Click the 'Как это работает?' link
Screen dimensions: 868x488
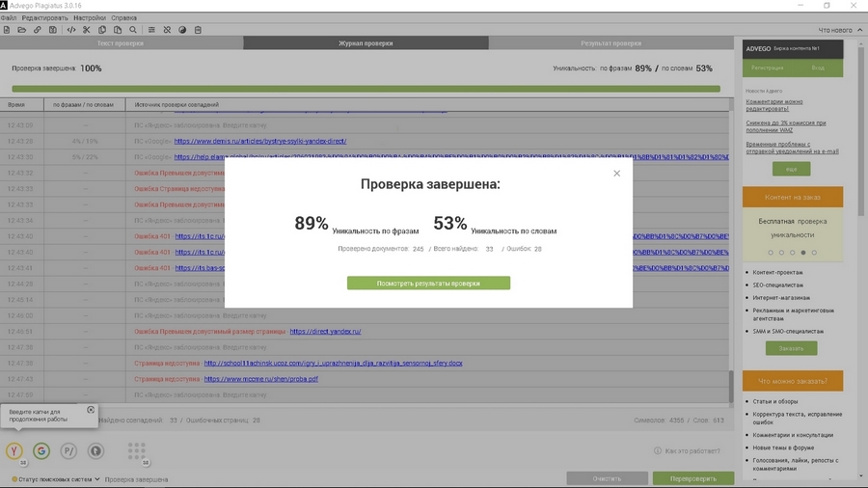(x=692, y=451)
